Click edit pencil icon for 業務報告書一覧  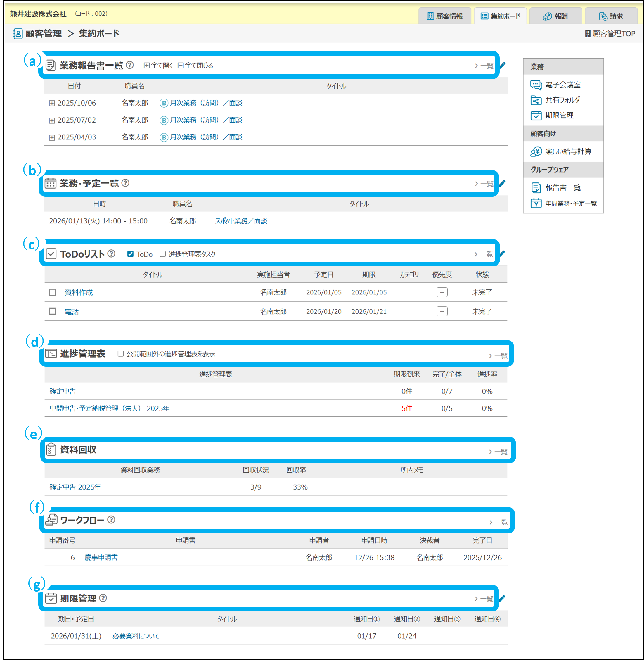(503, 65)
